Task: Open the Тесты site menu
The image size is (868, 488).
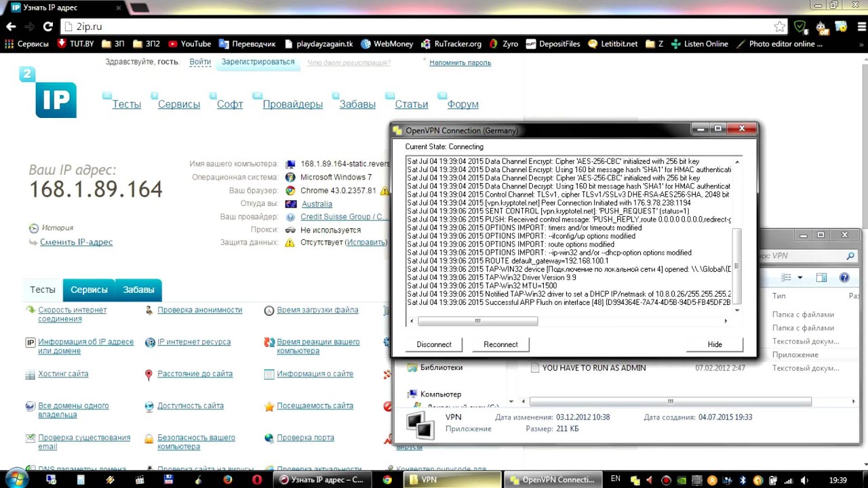Action: pyautogui.click(x=126, y=104)
